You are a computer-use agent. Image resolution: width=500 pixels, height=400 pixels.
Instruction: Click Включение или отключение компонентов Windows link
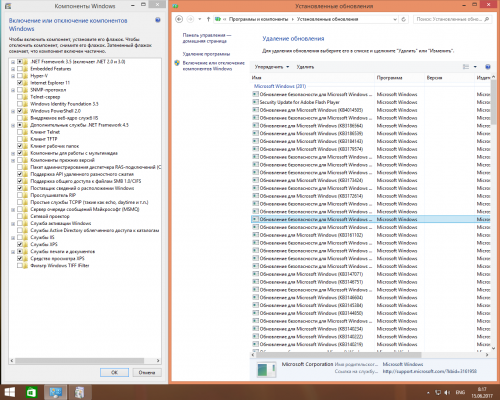213,66
